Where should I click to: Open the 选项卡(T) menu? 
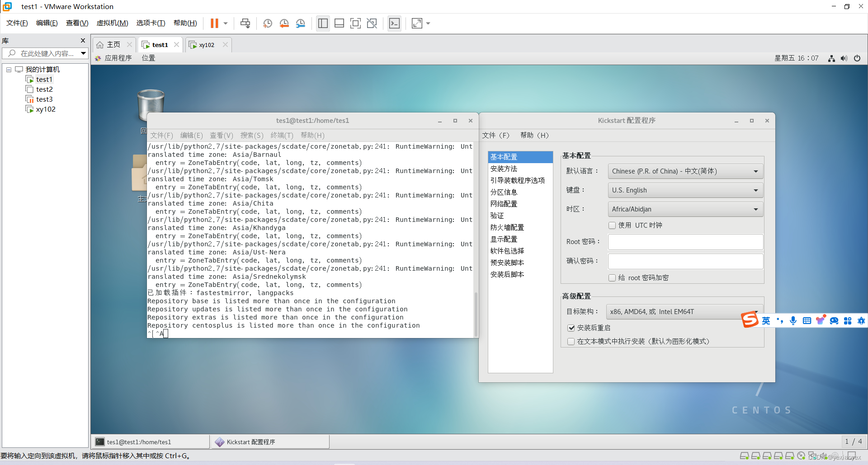pyautogui.click(x=151, y=23)
